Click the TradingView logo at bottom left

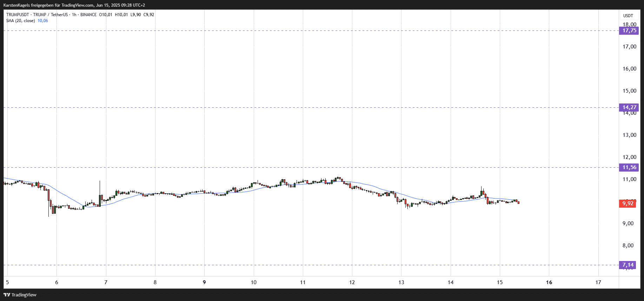tap(20, 295)
